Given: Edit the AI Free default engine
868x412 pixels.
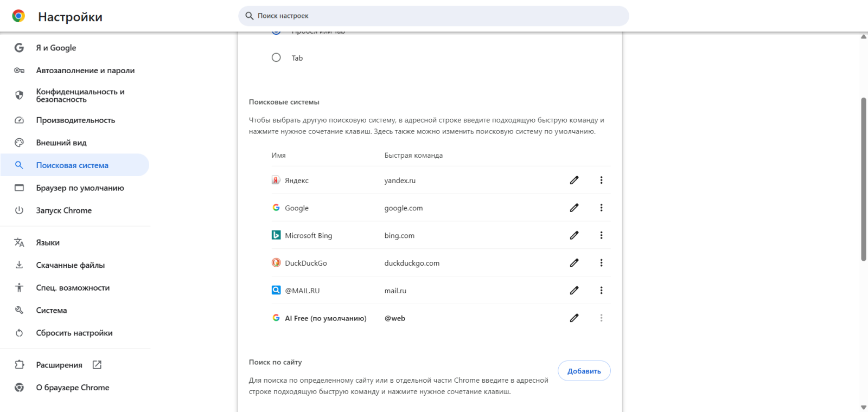Looking at the screenshot, I should point(574,318).
